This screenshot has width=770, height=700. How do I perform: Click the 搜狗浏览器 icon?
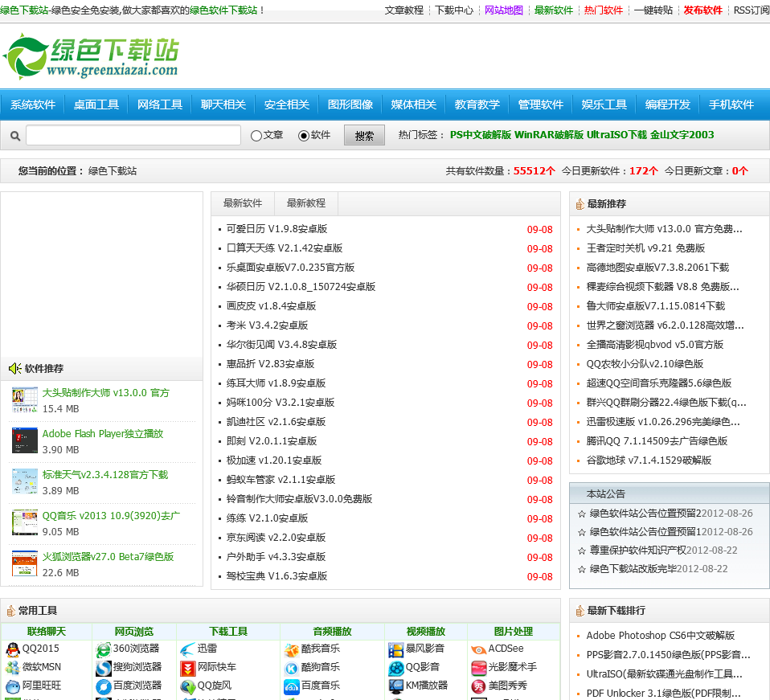click(103, 668)
